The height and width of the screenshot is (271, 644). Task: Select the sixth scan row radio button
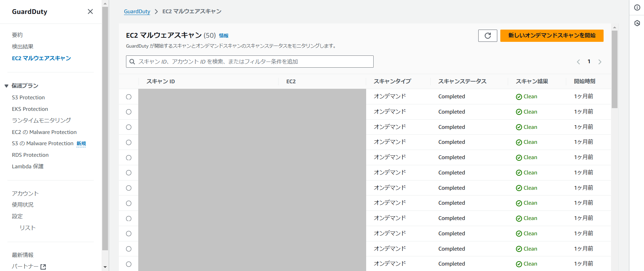[x=129, y=173]
